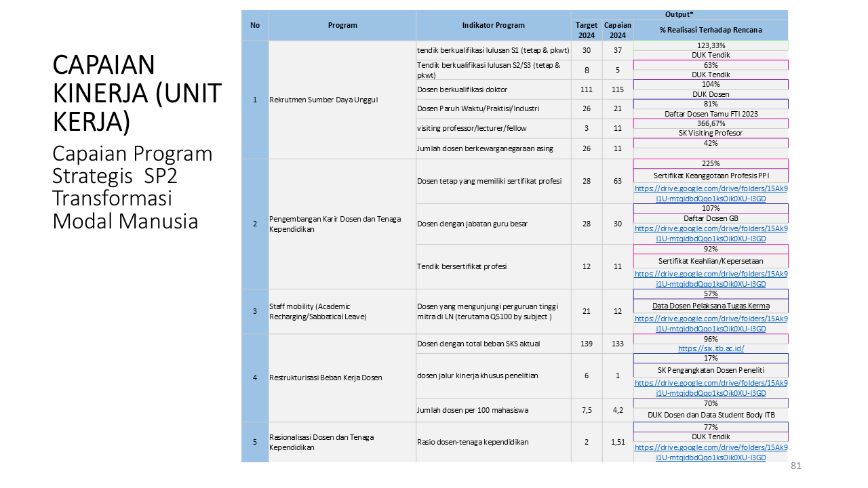Click the Indikator Program column header
Viewport: 868px width, 488px height.
pos(493,25)
